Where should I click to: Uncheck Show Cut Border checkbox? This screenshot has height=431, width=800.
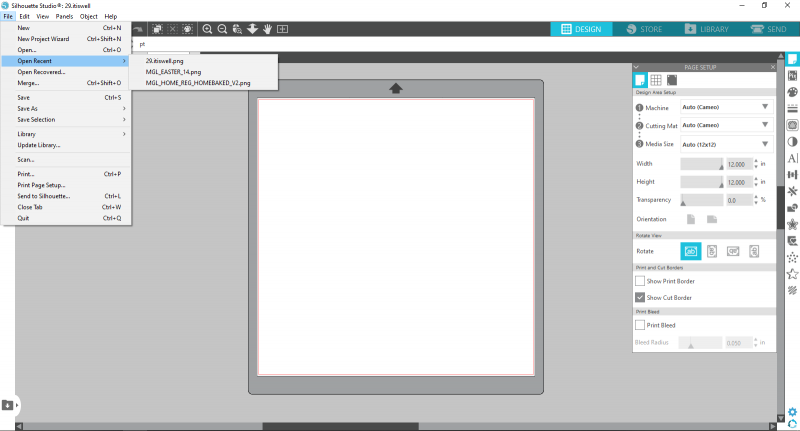(640, 297)
